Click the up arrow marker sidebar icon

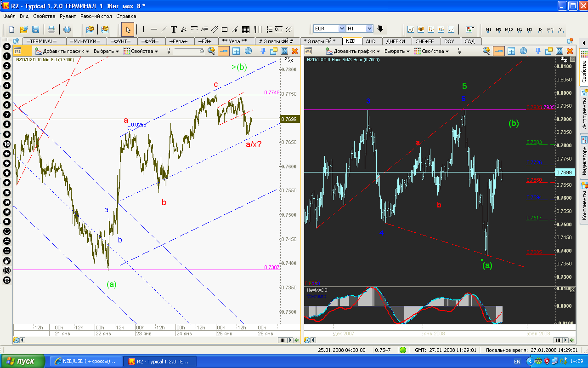tap(7, 173)
